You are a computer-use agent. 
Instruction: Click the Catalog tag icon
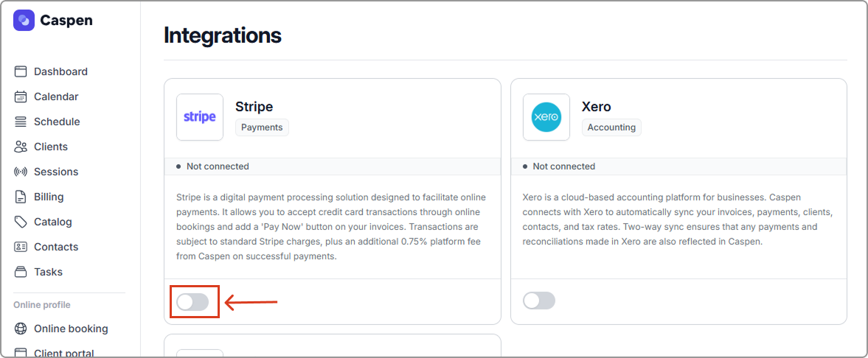(21, 222)
